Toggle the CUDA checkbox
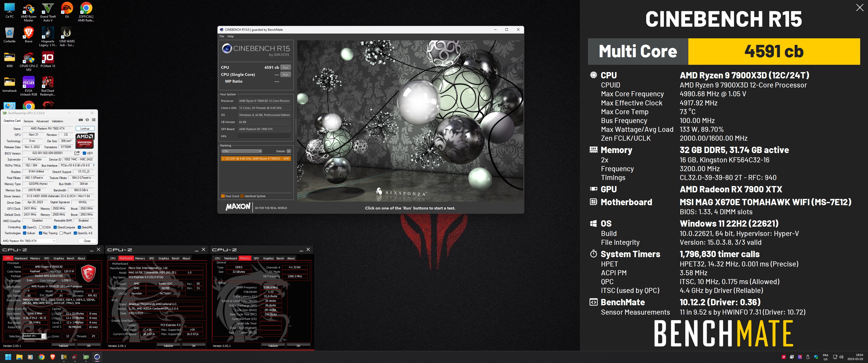The height and width of the screenshot is (363, 868). point(41,227)
